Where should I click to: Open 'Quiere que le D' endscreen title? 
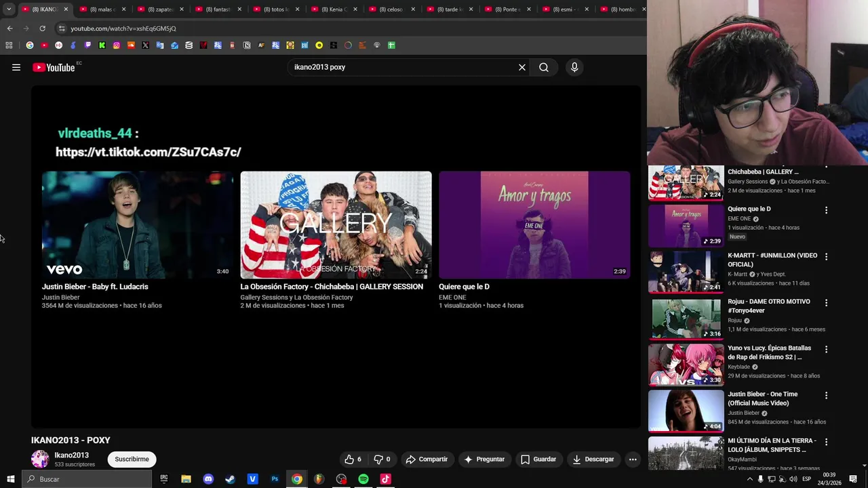464,287
